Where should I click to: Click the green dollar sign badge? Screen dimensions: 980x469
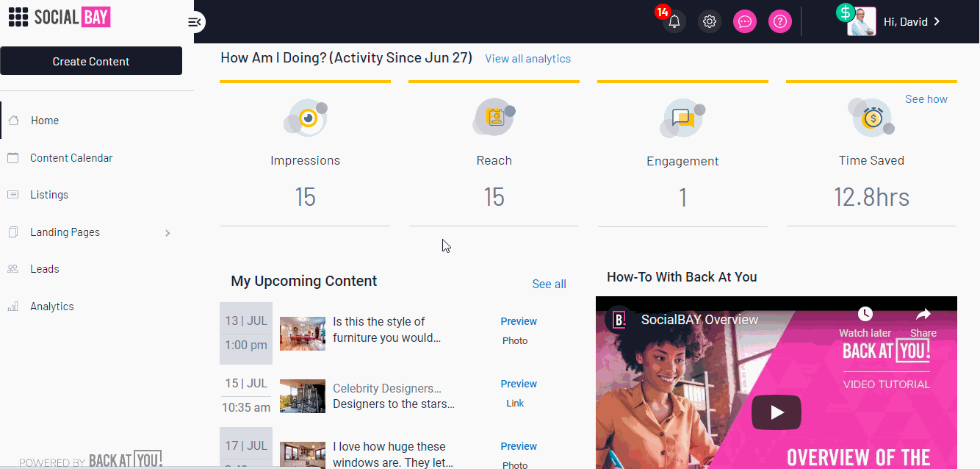click(846, 12)
